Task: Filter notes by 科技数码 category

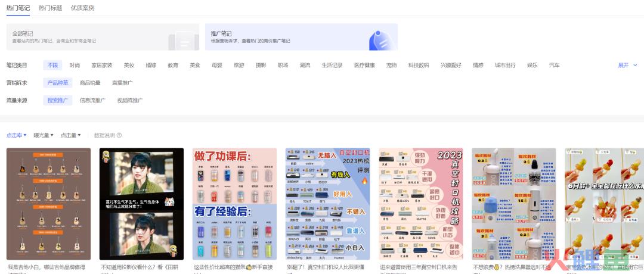Action: pos(418,66)
